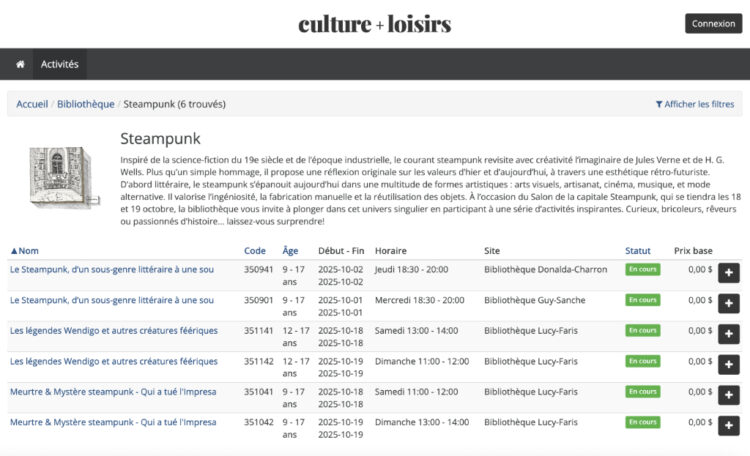Sort activities by Âge column header
The height and width of the screenshot is (456, 750).
tap(290, 250)
